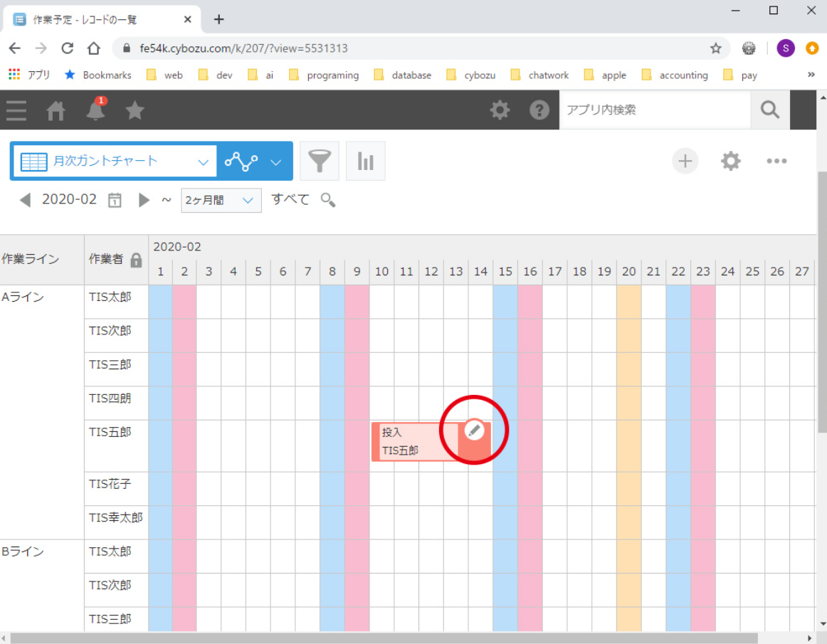
Task: Click the アプリ内検索 search field
Action: pyautogui.click(x=655, y=110)
